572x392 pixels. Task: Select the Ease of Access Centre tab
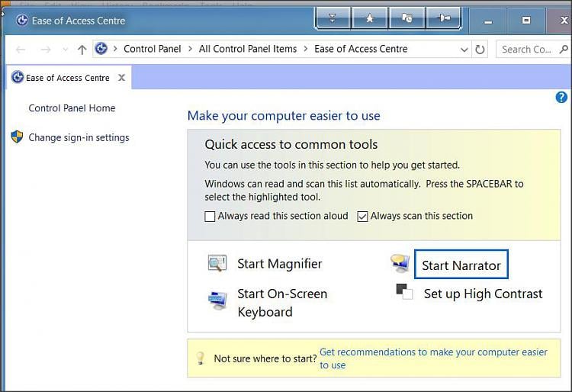68,77
